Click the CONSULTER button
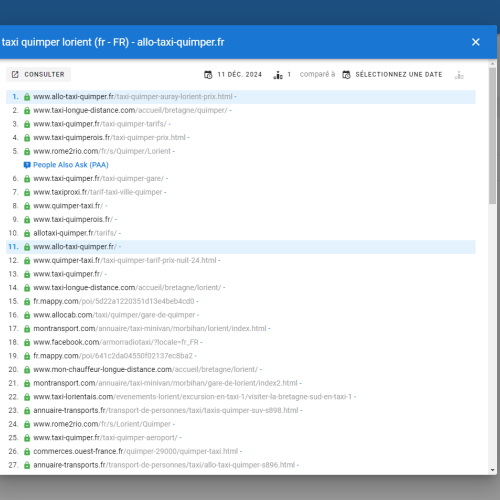500x500 pixels. pyautogui.click(x=39, y=74)
